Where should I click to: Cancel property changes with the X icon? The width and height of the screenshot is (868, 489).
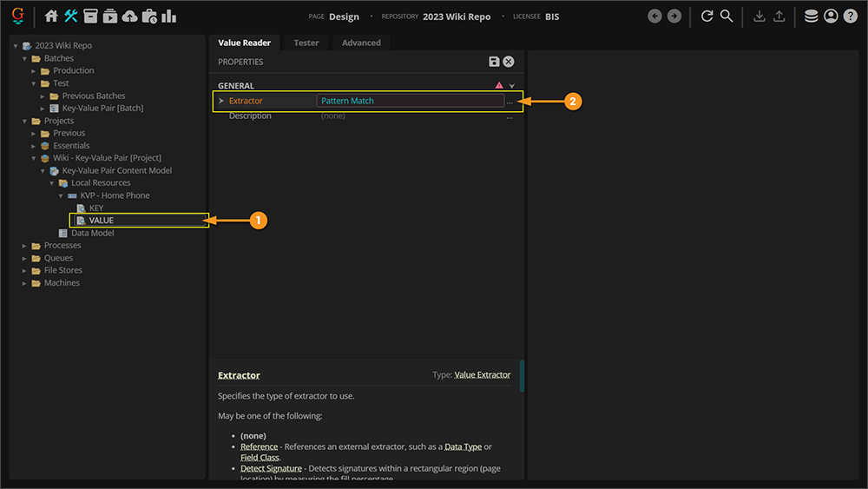[x=509, y=62]
